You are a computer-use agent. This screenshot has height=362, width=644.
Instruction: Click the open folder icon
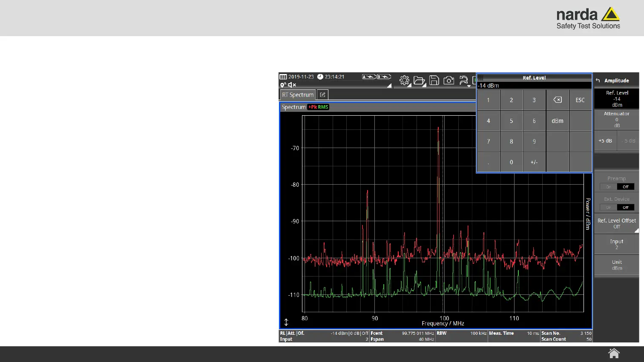click(419, 80)
